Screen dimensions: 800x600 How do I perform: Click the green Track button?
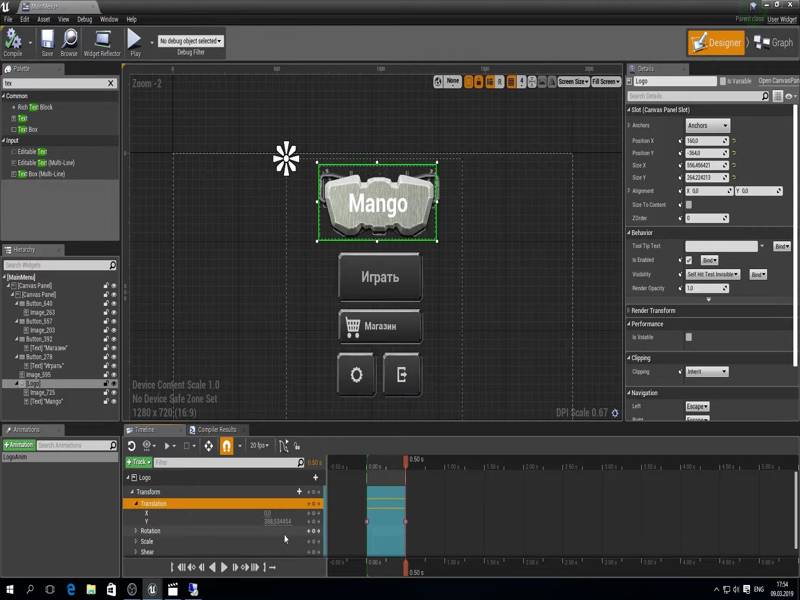point(138,463)
